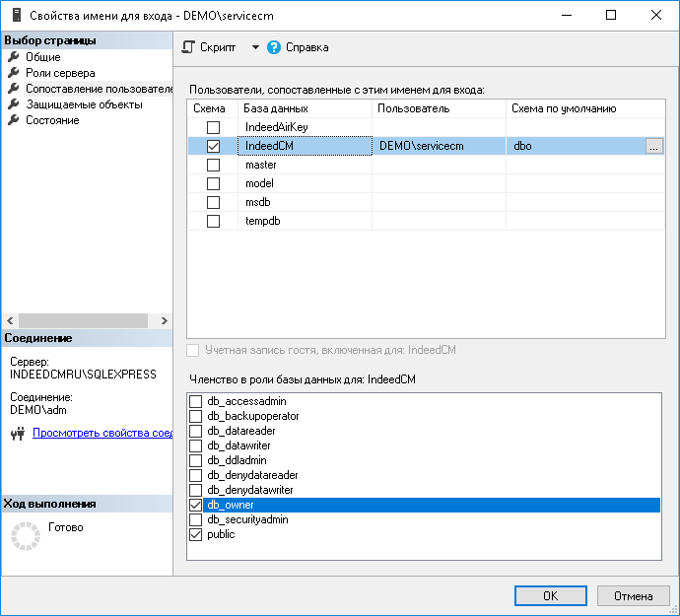
Task: Toggle the db_owner role checkbox
Action: tap(195, 505)
